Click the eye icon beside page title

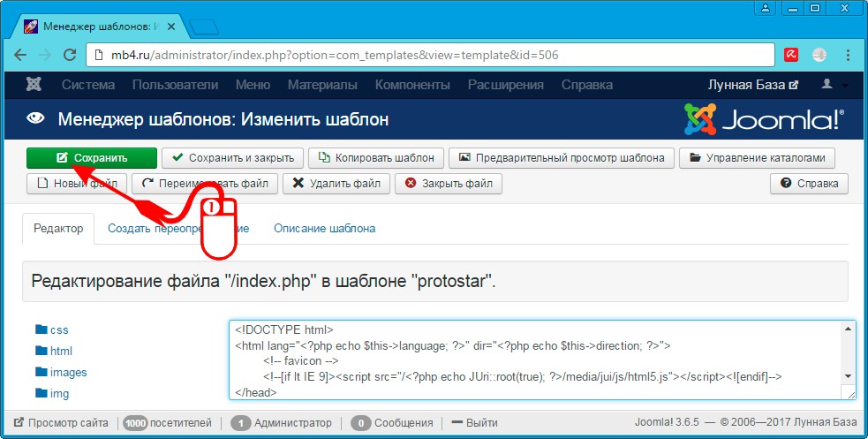click(x=34, y=117)
